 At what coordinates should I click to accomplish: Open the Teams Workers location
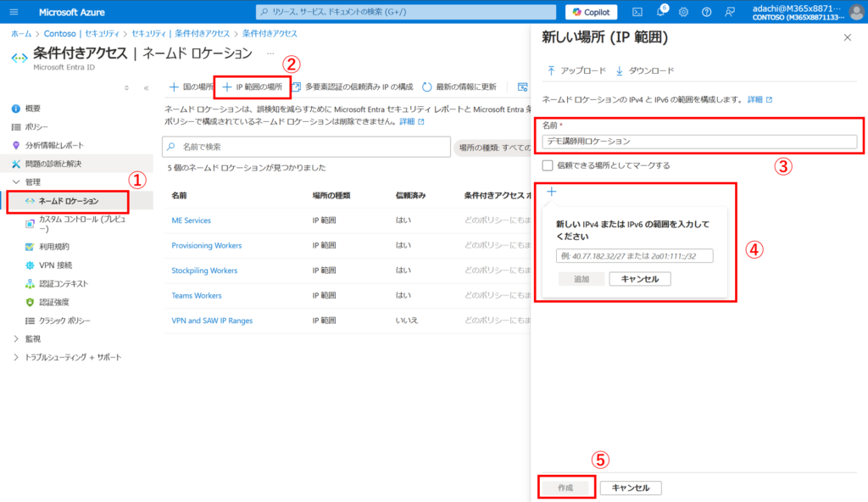coord(197,295)
